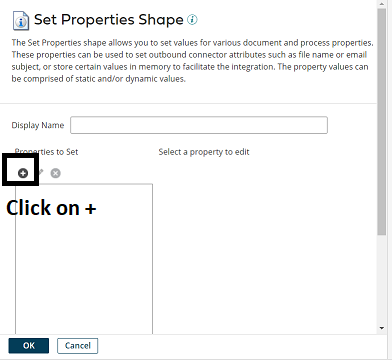Click the 'Properties to Set' label
392x360 pixels.
46,152
